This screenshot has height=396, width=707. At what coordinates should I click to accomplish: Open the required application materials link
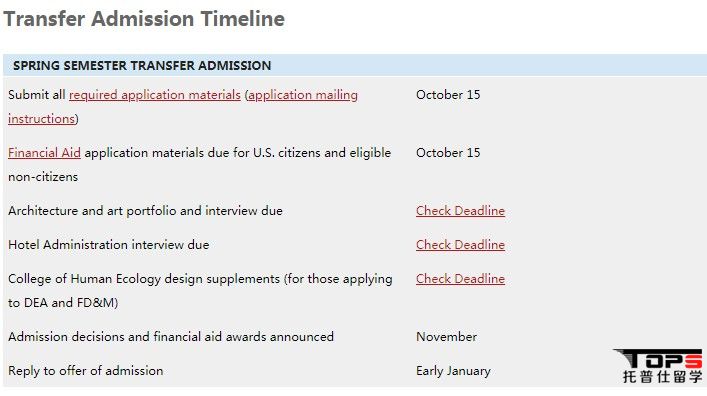click(155, 95)
